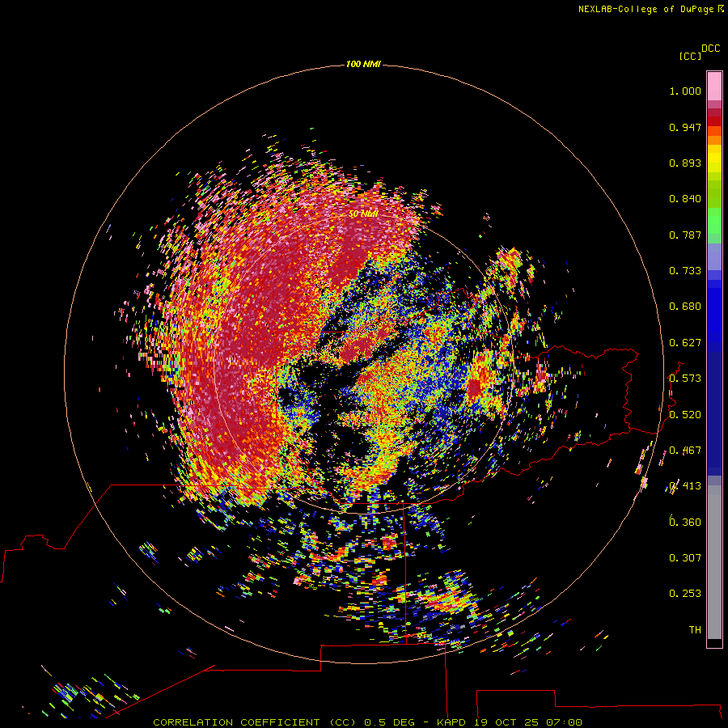The image size is (728, 728).
Task: Click the TH threshold legend label
Action: click(695, 630)
